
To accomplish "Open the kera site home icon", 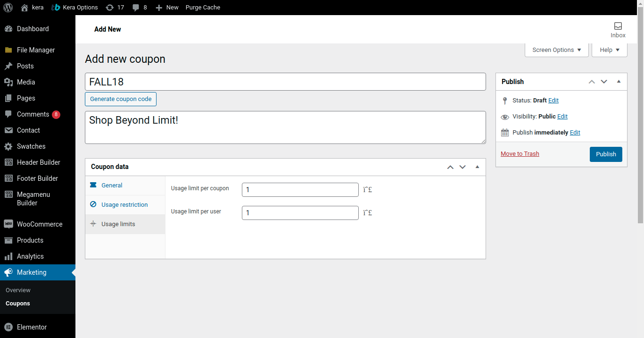I will [25, 8].
